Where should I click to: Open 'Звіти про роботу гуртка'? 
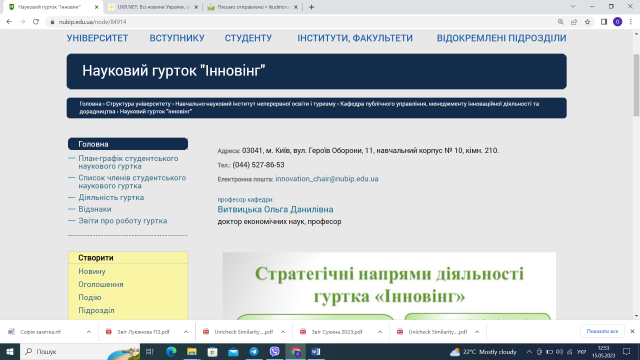(123, 221)
